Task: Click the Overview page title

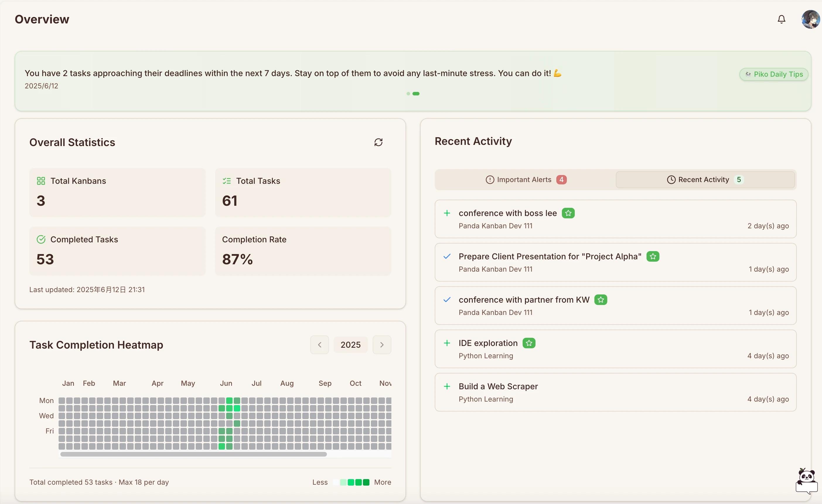Action: [x=42, y=19]
